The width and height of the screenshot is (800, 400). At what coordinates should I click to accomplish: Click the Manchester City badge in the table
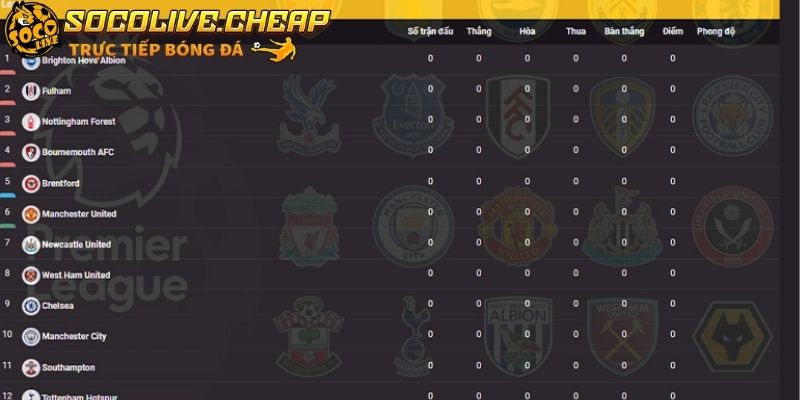[x=31, y=337]
